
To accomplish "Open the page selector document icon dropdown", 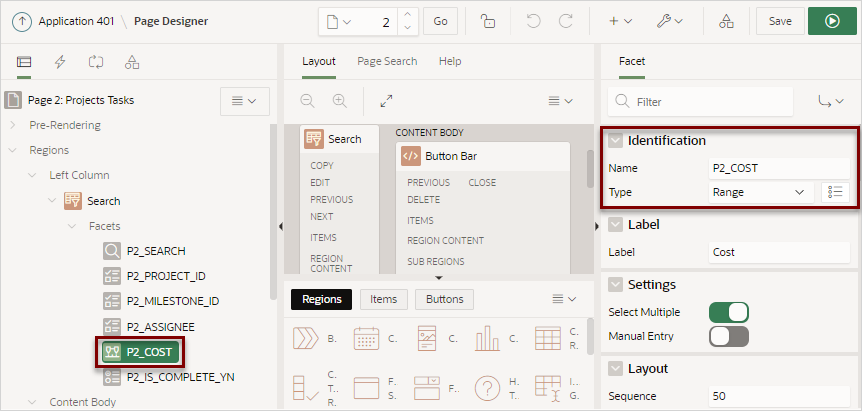I will click(x=338, y=21).
